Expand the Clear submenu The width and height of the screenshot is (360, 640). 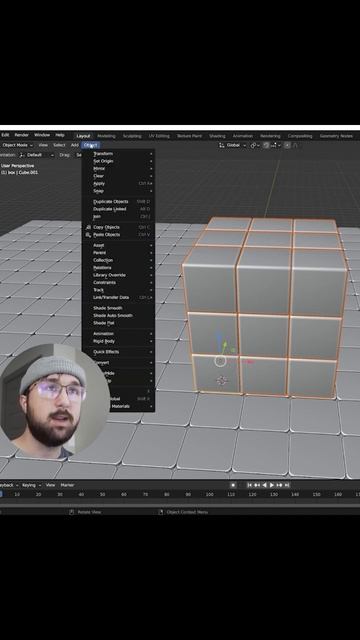tap(118, 176)
